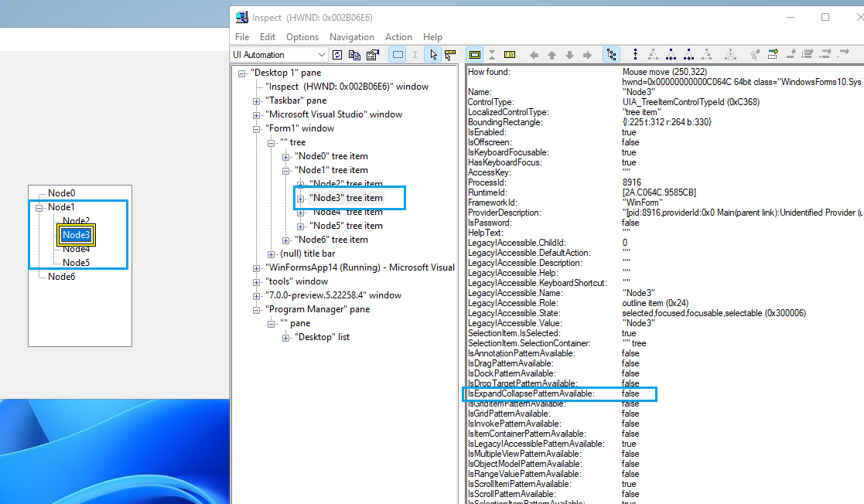Enable the caret tracking mode
The width and height of the screenshot is (864, 504).
point(415,54)
